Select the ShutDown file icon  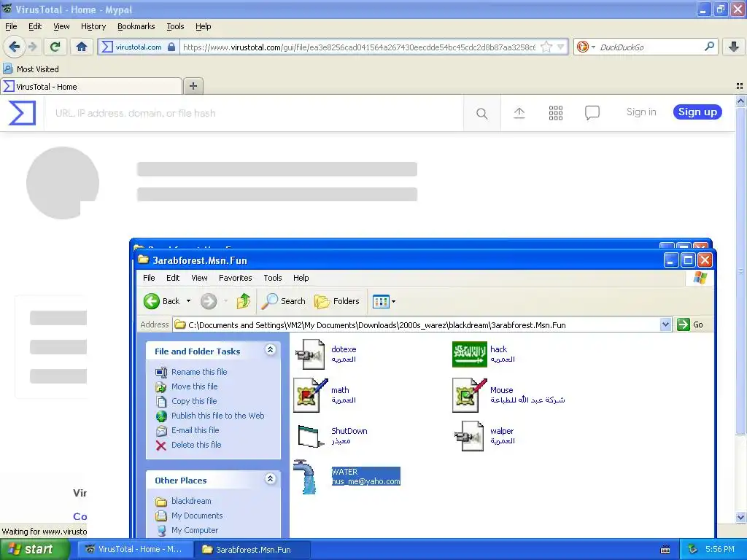pyautogui.click(x=311, y=436)
